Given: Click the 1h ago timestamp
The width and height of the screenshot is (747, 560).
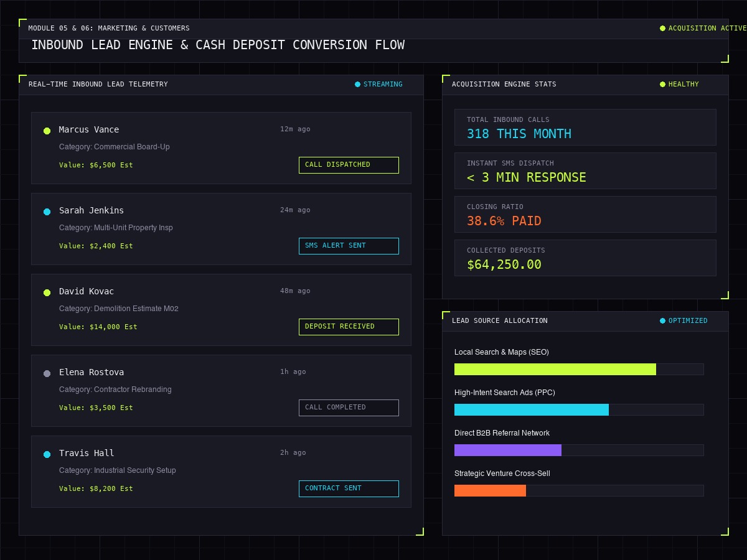Looking at the screenshot, I should tap(293, 371).
